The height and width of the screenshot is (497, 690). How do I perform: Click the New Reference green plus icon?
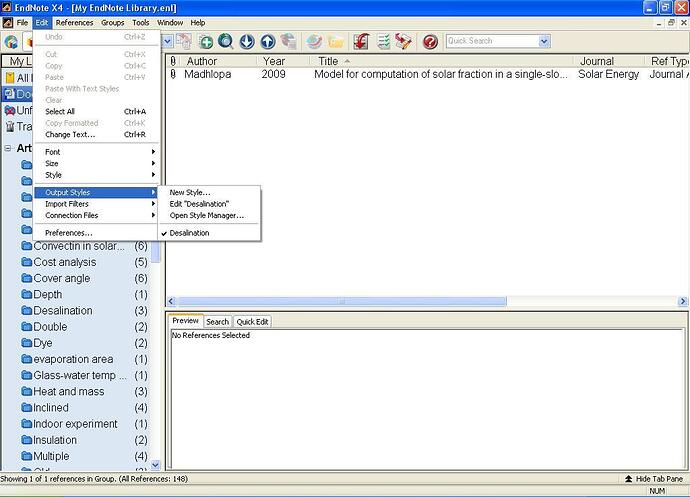pos(206,42)
